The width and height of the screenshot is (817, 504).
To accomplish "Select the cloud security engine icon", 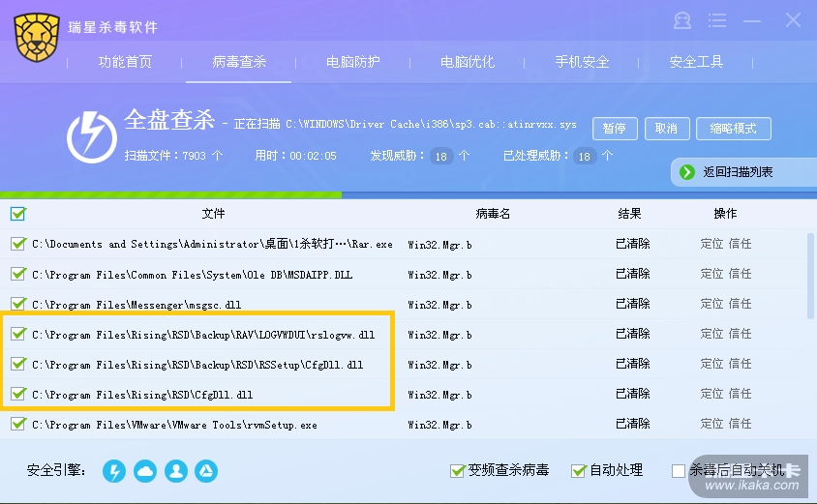I will (x=145, y=471).
